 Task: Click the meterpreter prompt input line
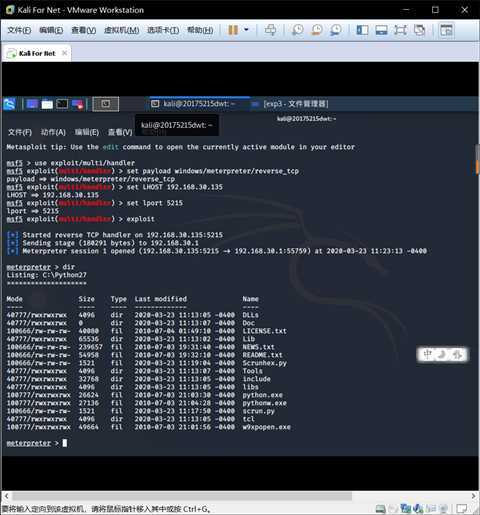[37, 443]
